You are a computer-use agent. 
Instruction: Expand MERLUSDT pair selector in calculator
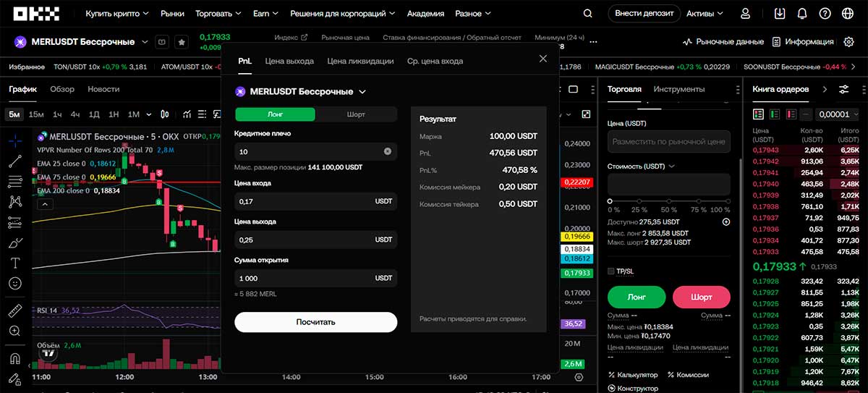point(362,92)
